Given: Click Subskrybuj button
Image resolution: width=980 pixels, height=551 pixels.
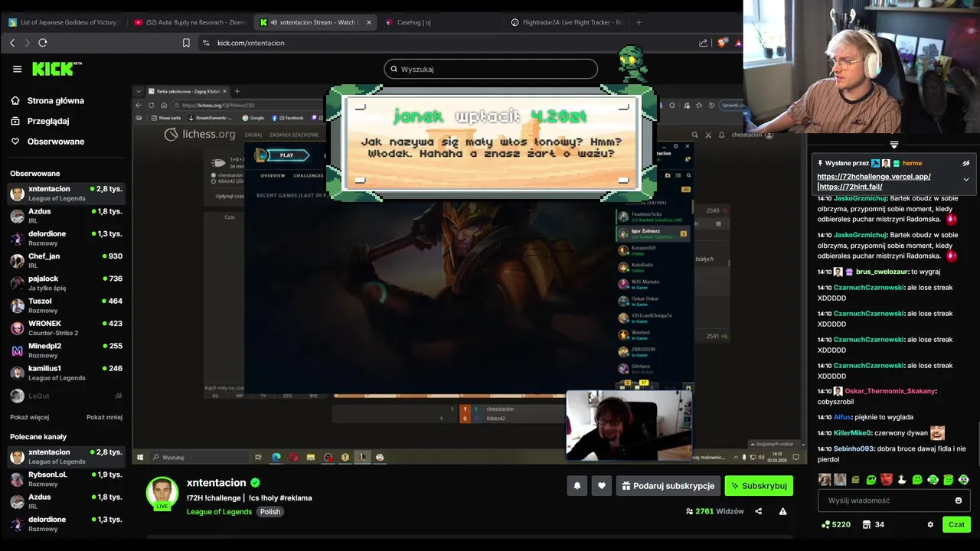Looking at the screenshot, I should [759, 486].
